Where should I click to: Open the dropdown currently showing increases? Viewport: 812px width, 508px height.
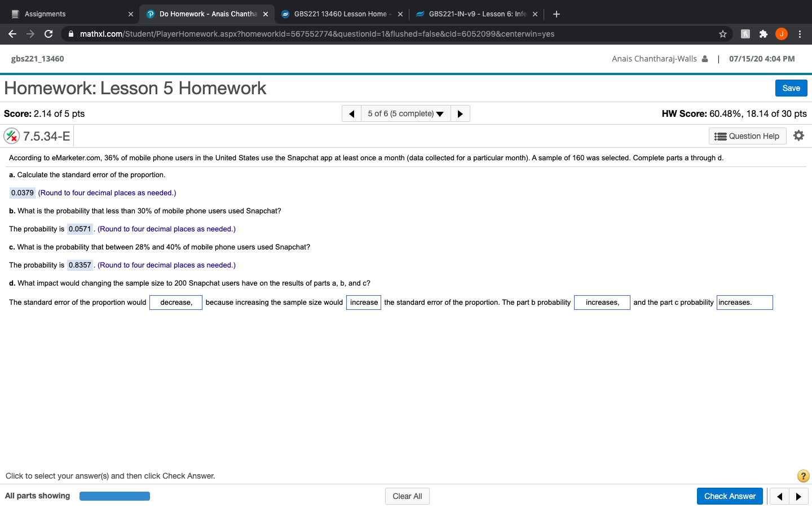point(602,302)
